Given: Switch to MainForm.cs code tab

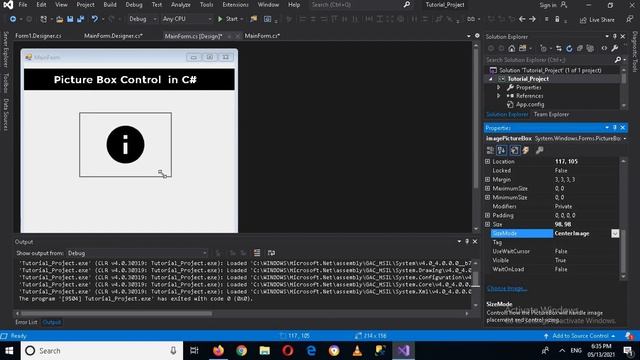Looking at the screenshot, I should (x=262, y=36).
